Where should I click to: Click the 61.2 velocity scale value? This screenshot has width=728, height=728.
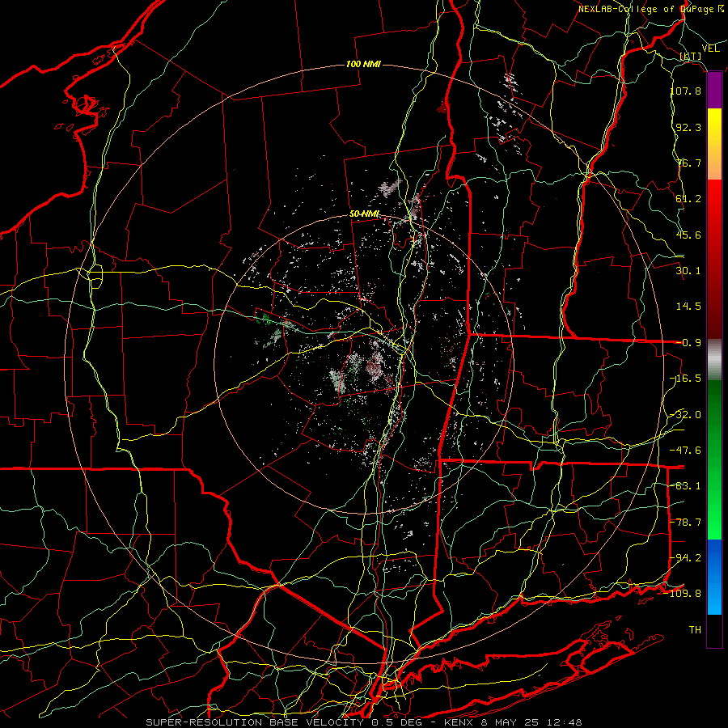point(688,199)
